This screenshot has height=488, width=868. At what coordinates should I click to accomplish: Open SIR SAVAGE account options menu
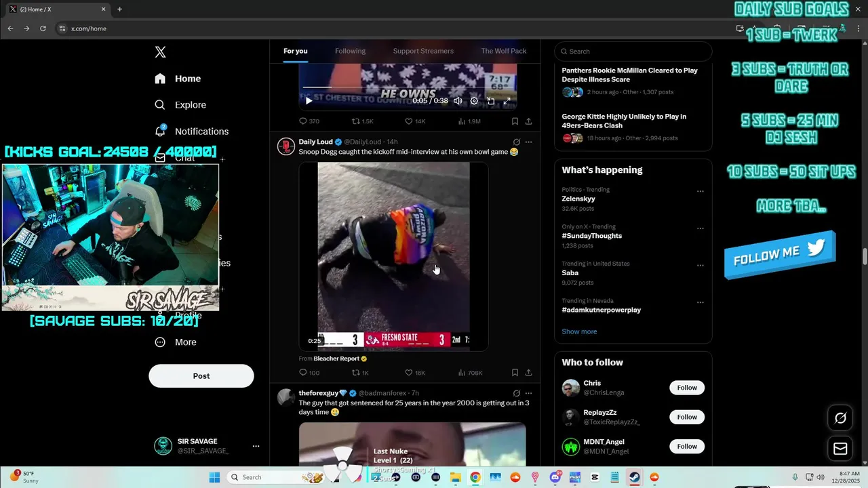[256, 446]
